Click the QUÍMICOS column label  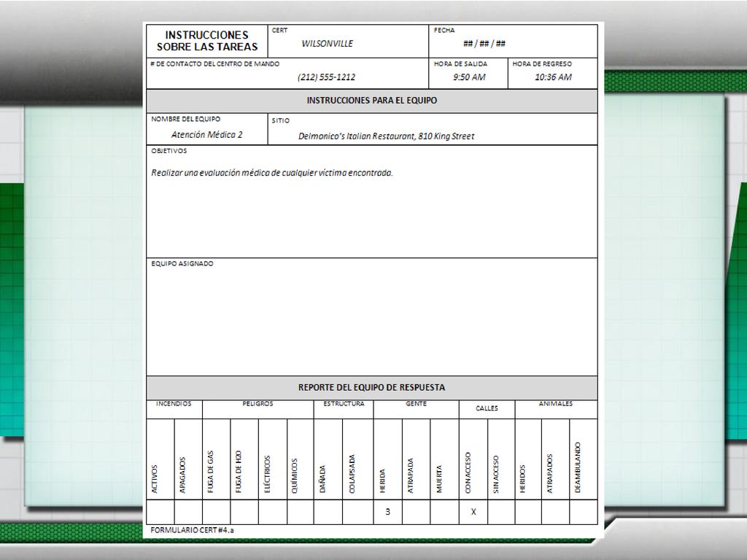[x=294, y=475]
